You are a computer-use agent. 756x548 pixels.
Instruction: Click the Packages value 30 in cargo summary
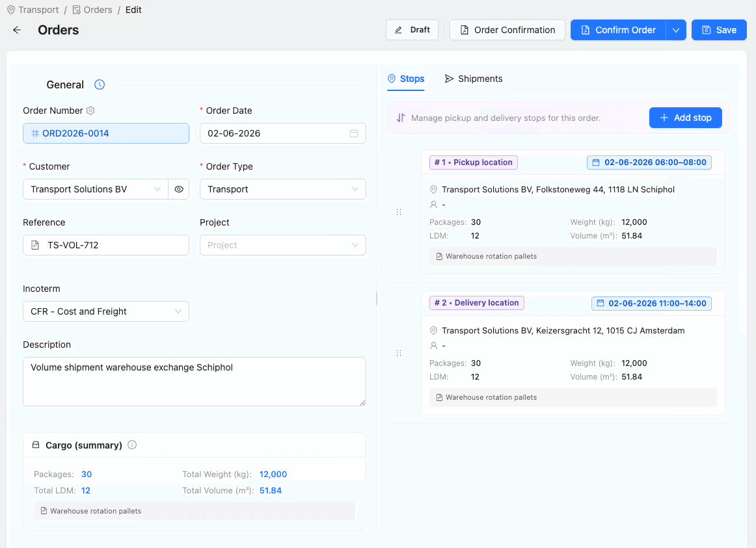[87, 475]
